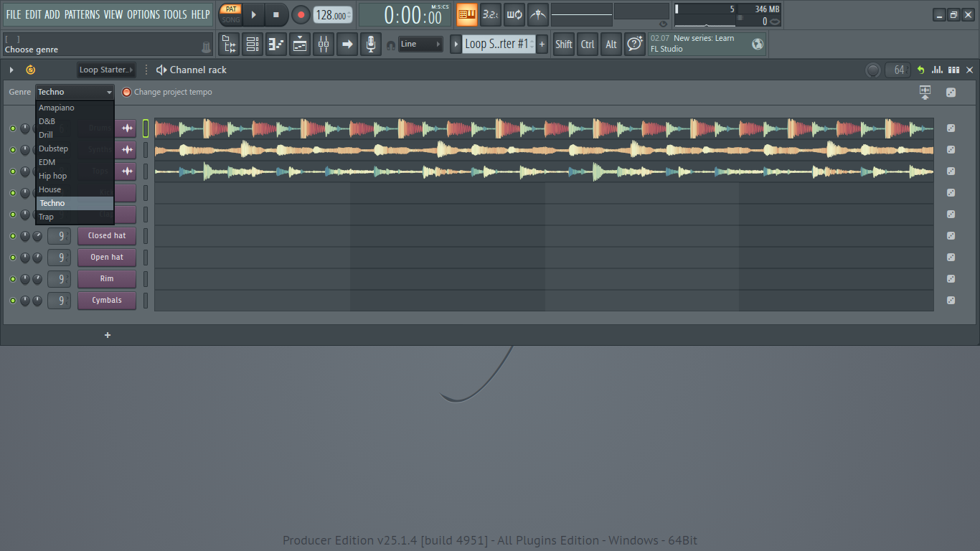Click the dice icon on Cymbals row
Viewport: 980px width, 551px height.
pos(951,301)
